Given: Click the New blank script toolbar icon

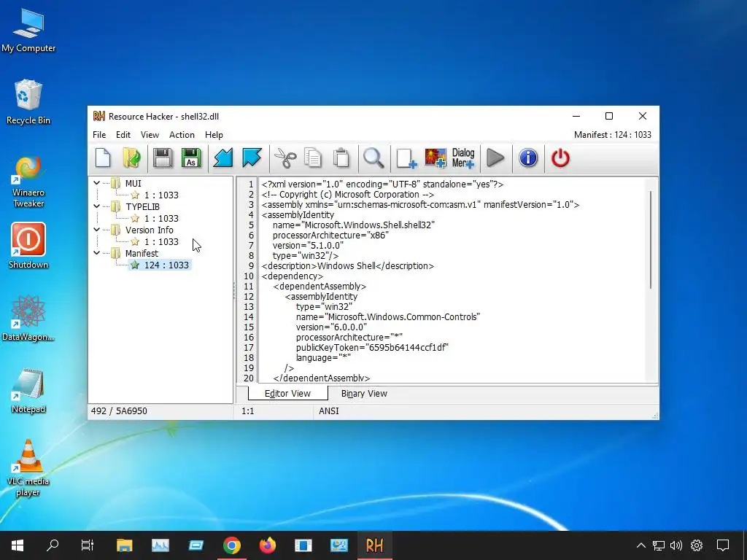Looking at the screenshot, I should coord(103,158).
